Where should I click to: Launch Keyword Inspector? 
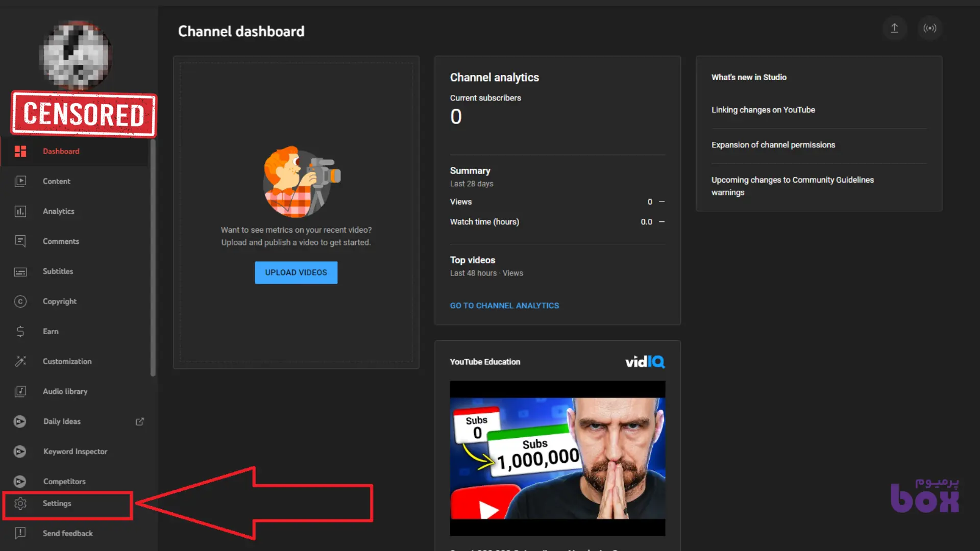(x=75, y=452)
